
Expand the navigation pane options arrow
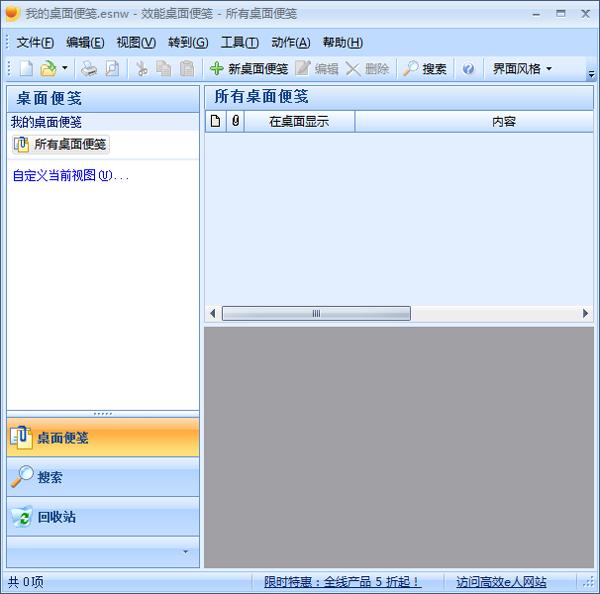coord(184,551)
